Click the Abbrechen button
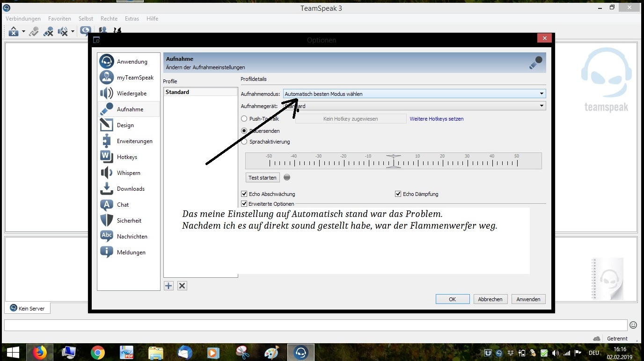Screen dimensions: 644x361 [490, 299]
